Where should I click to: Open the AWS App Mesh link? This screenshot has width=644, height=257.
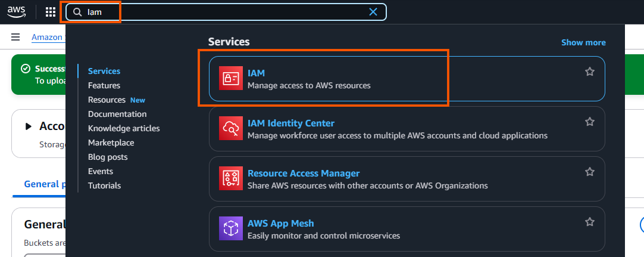[280, 223]
